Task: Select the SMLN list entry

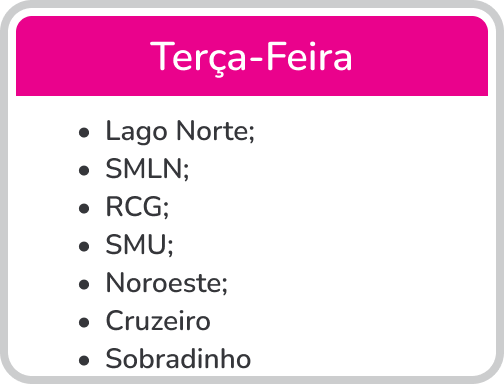Action: 147,169
